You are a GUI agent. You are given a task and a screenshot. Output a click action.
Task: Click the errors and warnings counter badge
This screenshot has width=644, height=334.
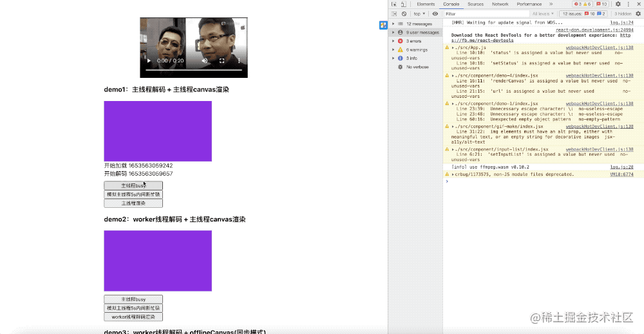pos(582,4)
